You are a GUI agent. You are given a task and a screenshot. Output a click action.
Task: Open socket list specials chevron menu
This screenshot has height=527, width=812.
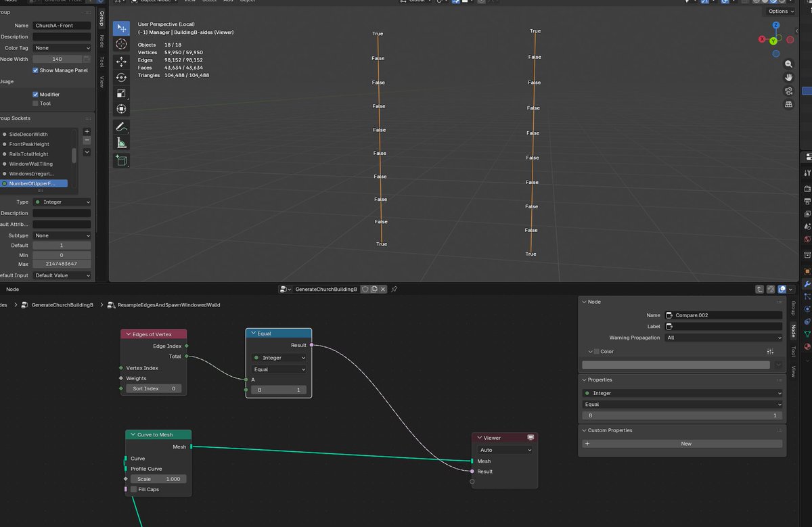click(x=87, y=152)
